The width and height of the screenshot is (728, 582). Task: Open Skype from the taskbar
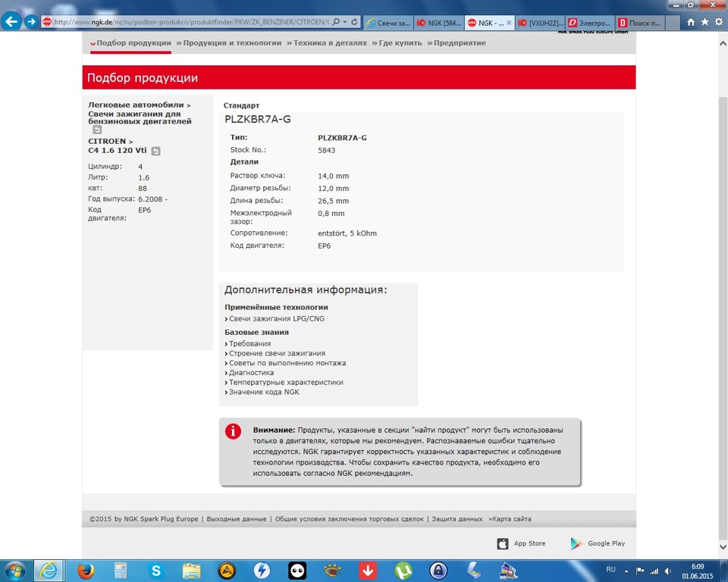(x=156, y=571)
